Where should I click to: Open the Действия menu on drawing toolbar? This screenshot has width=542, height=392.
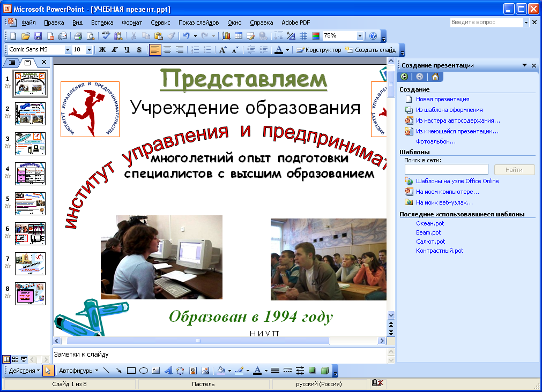(x=24, y=371)
